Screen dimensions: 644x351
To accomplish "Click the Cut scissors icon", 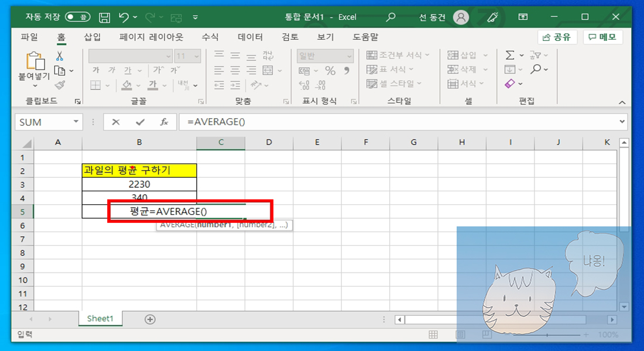I will 60,56.
